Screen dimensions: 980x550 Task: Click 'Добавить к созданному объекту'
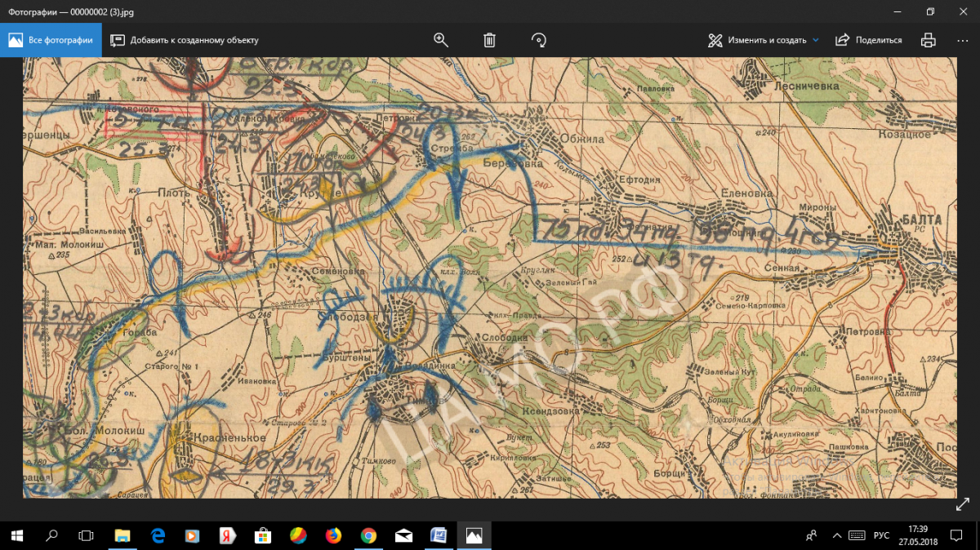(185, 40)
